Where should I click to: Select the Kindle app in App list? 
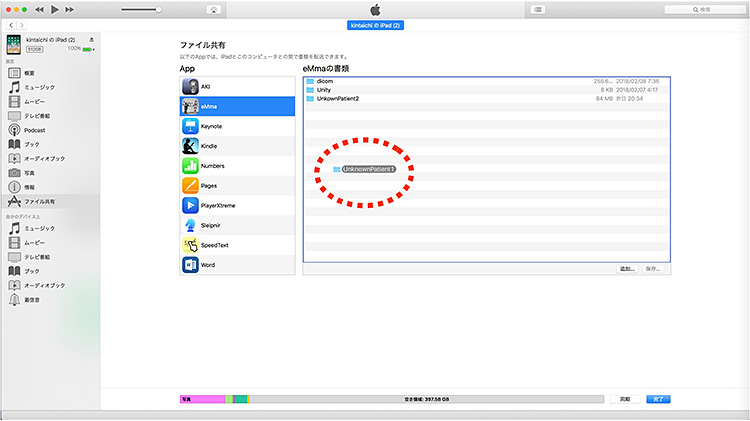237,146
